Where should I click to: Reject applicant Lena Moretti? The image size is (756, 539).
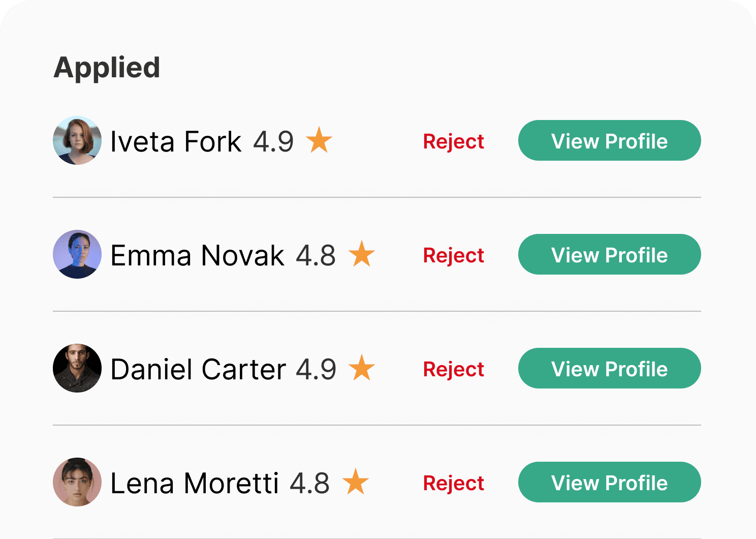pyautogui.click(x=453, y=483)
